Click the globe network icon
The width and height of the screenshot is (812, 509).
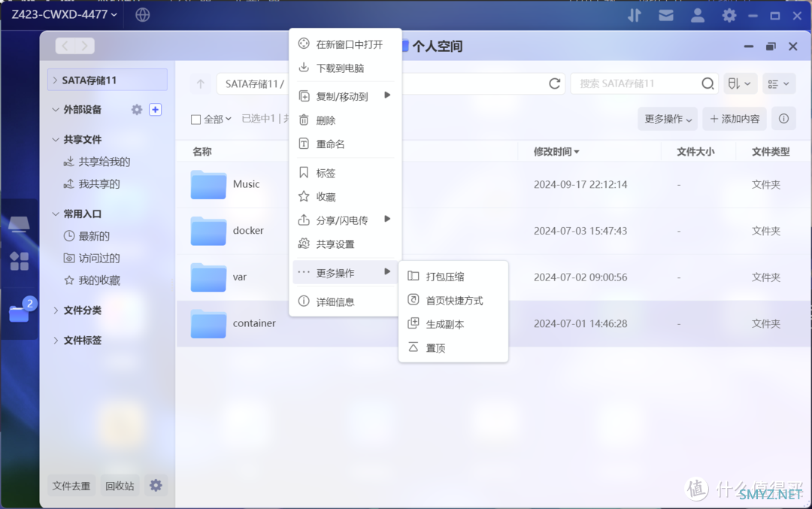click(x=142, y=15)
